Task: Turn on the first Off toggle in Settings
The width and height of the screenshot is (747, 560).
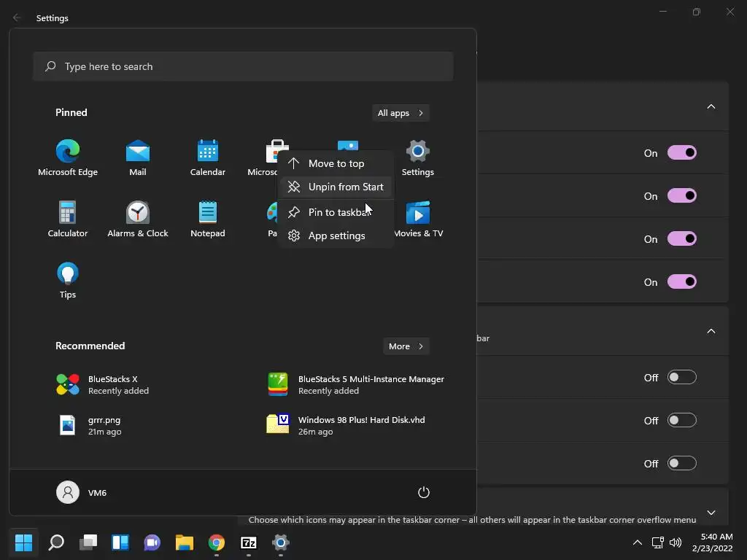Action: 682,378
